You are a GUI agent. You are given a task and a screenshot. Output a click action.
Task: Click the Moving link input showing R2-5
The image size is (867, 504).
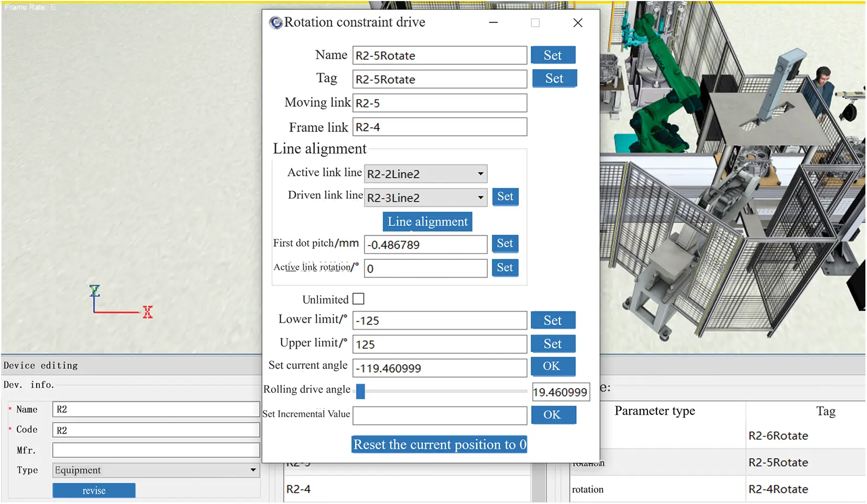point(440,103)
